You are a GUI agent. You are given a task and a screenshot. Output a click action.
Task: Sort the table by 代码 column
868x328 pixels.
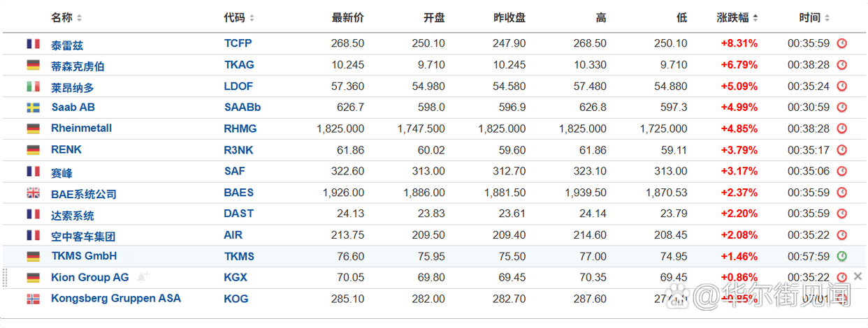239,17
